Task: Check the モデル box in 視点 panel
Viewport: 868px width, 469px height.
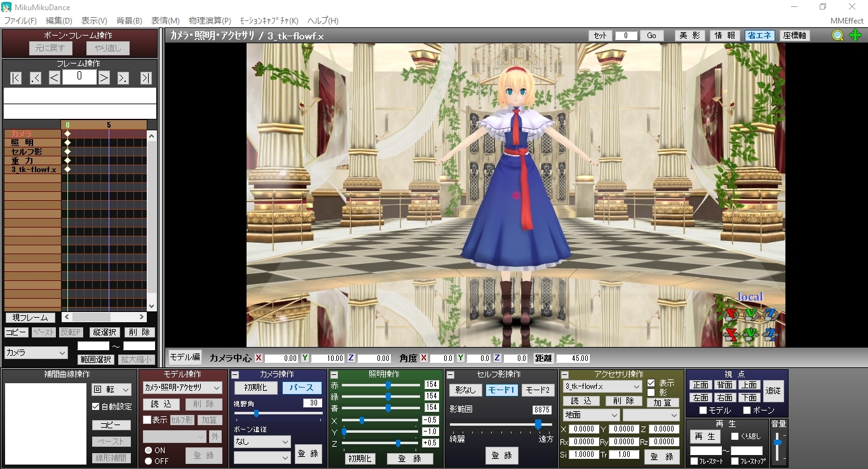Action: pyautogui.click(x=703, y=411)
